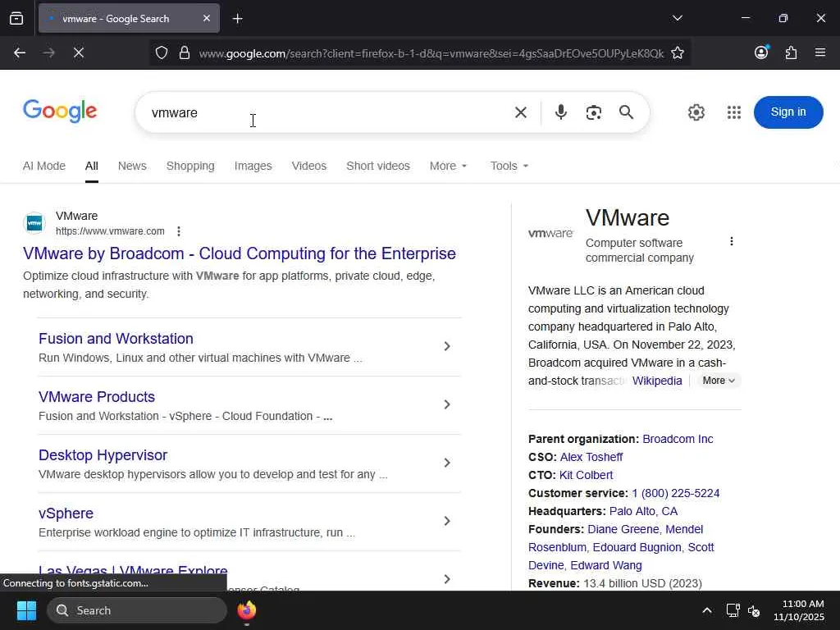
Task: Expand Las Vegas VMware Explore chevron
Action: 447,579
